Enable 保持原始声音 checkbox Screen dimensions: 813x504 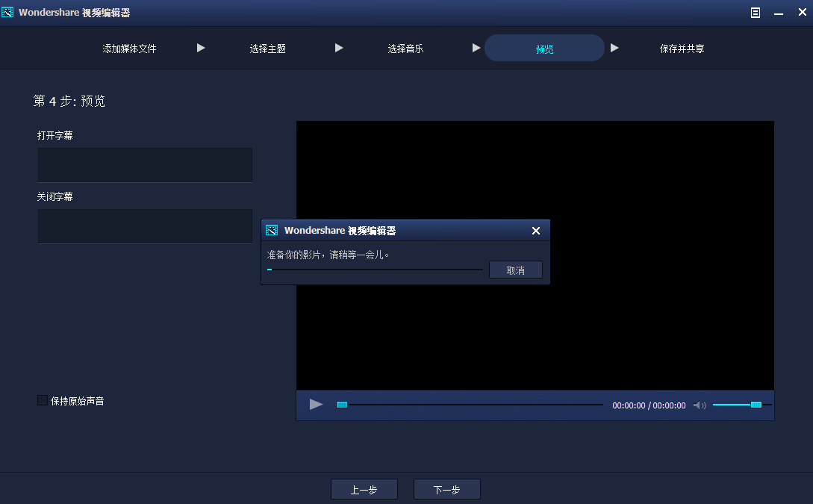point(43,400)
